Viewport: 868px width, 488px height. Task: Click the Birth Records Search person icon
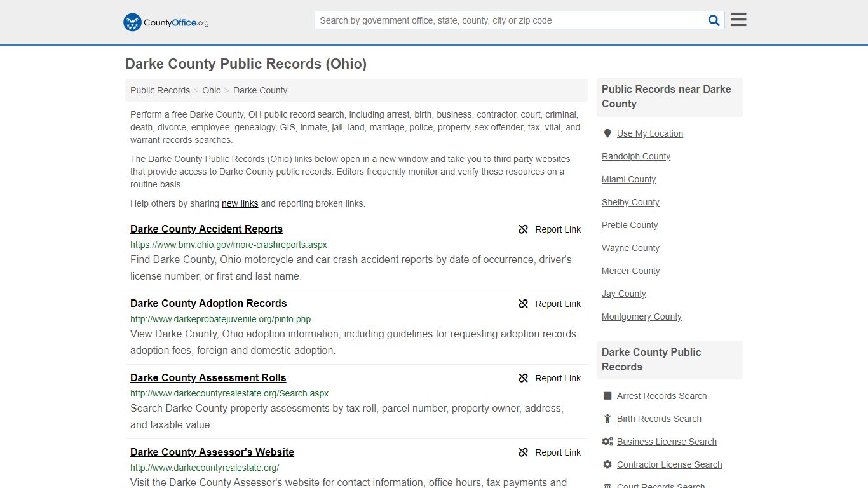point(607,419)
